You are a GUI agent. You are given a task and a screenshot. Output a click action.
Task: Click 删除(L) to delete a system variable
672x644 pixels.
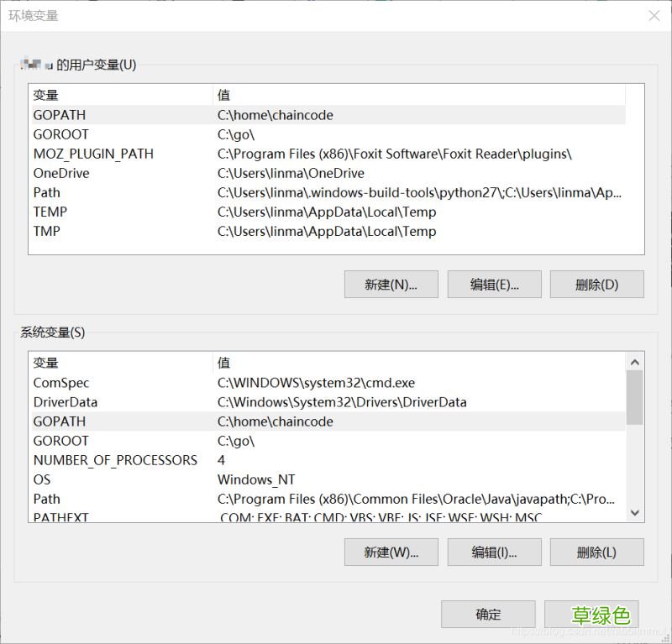[596, 552]
